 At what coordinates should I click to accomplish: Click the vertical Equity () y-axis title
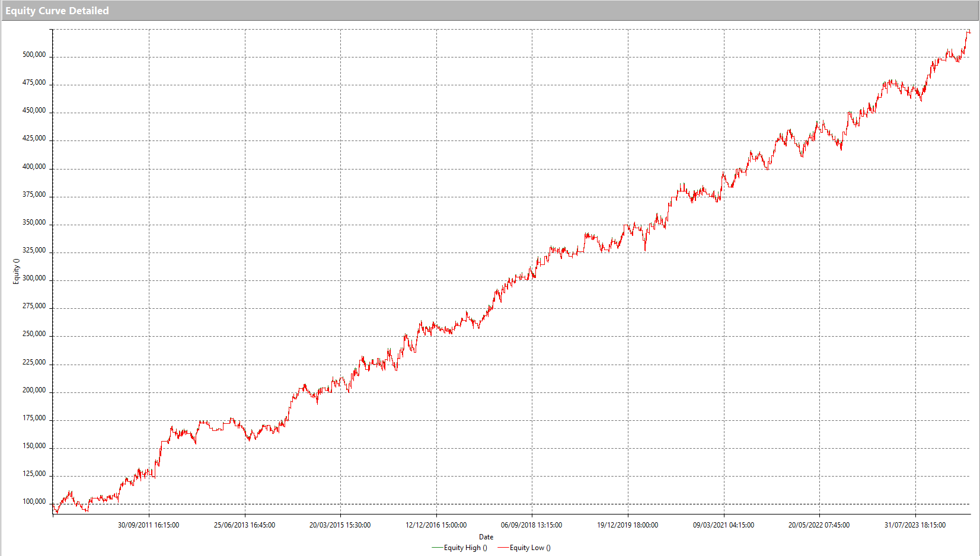pyautogui.click(x=16, y=271)
